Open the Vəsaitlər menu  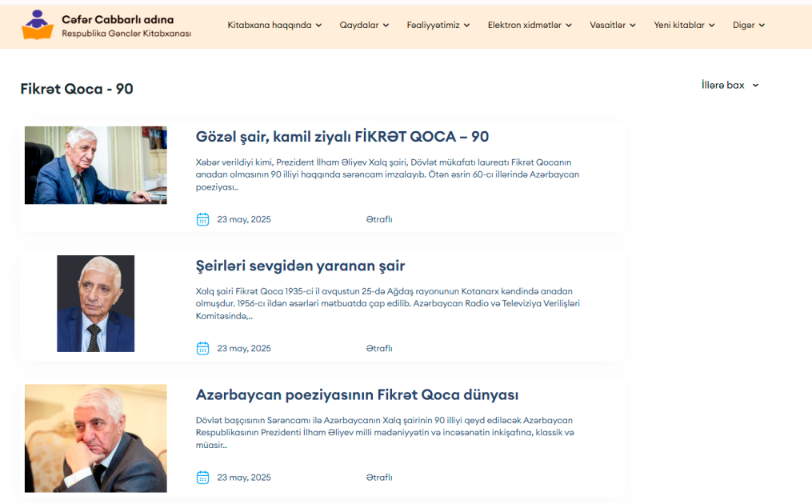click(x=613, y=25)
